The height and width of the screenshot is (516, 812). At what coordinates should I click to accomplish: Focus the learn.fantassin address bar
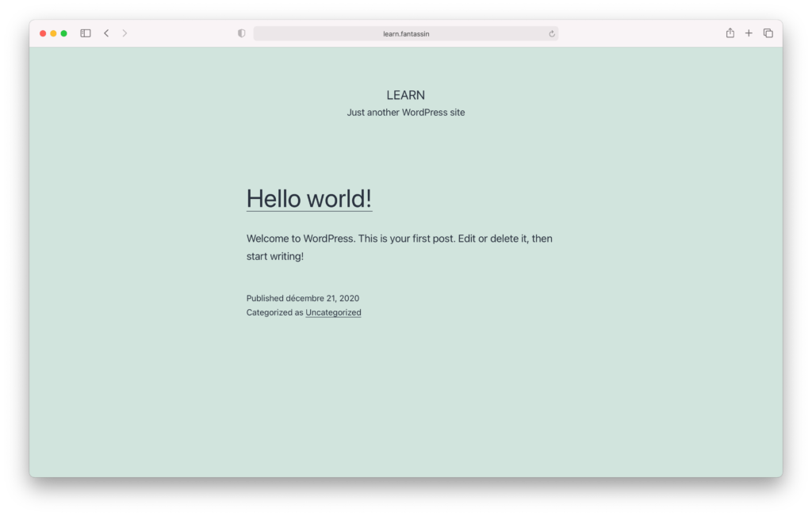coord(405,33)
